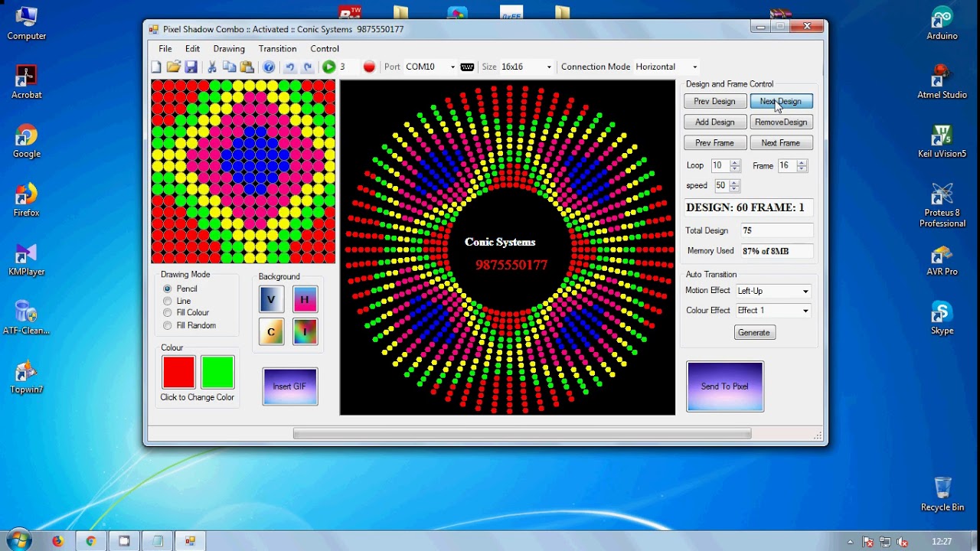The image size is (980, 551).
Task: Go to previous frame with Prev Frame
Action: click(x=714, y=143)
